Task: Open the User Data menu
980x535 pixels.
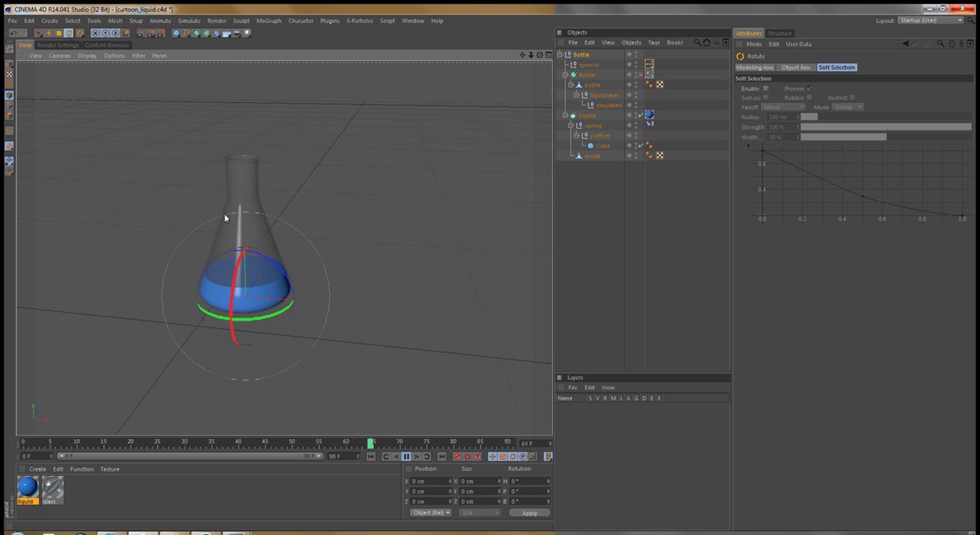Action: pos(799,44)
